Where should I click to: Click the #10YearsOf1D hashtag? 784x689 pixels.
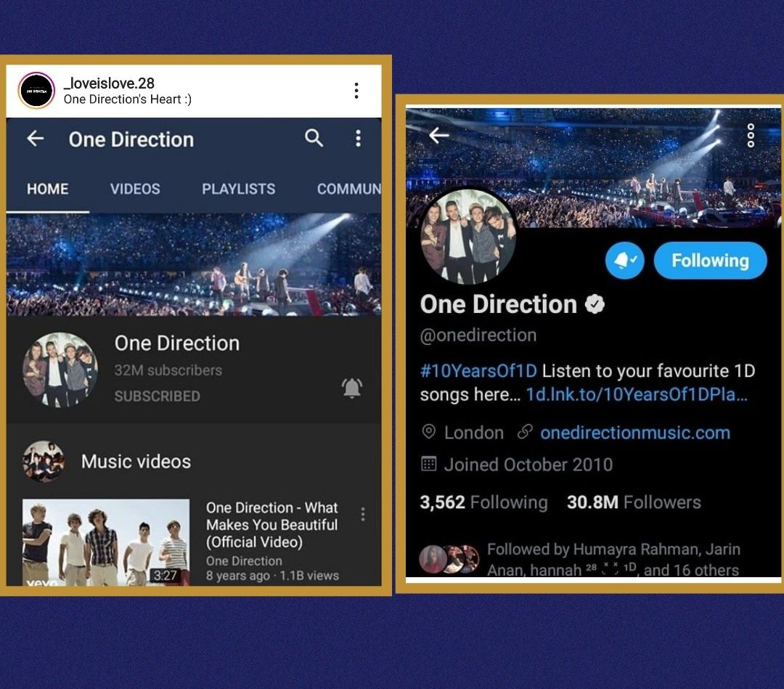point(478,371)
